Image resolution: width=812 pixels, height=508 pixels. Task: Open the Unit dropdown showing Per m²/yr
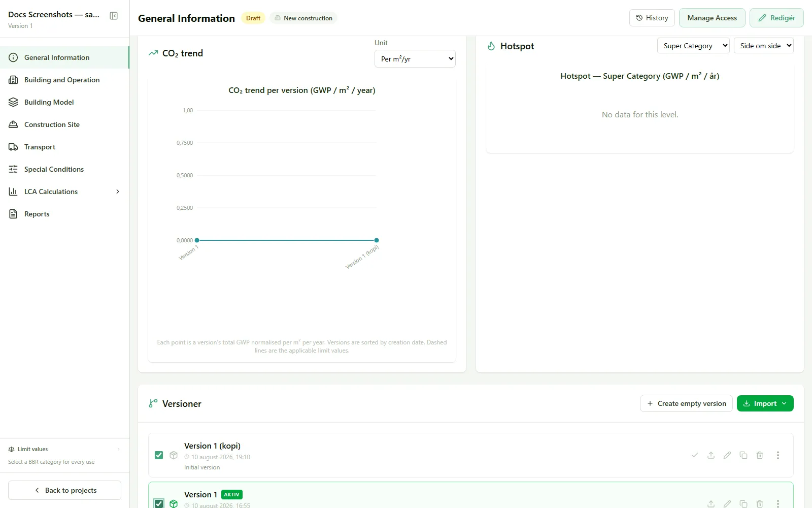[x=415, y=59]
